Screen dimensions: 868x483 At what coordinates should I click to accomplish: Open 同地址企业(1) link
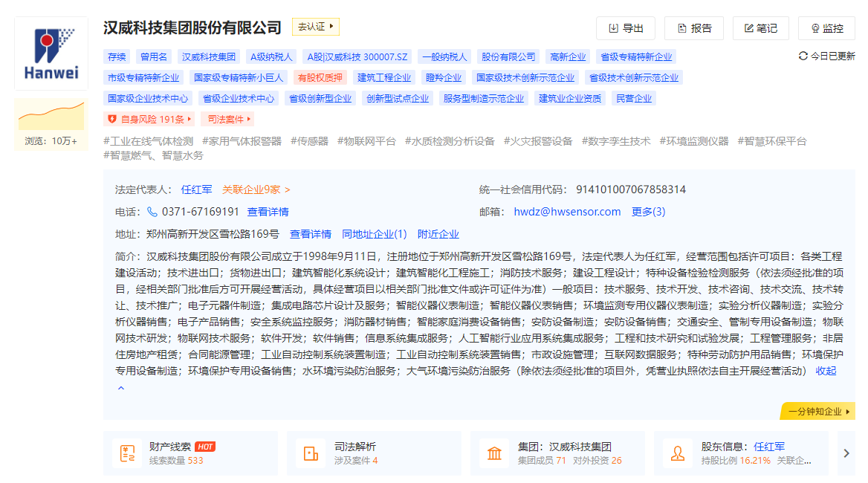pyautogui.click(x=375, y=235)
